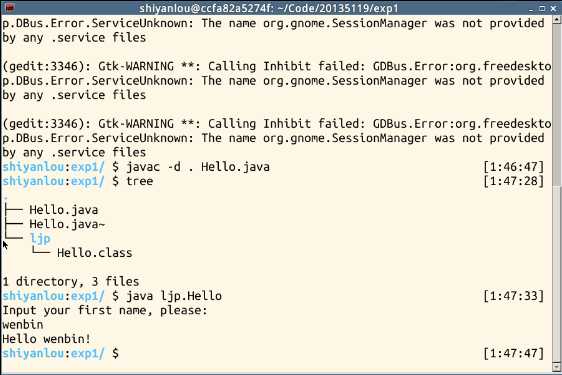Click the java ljp.Hello command line
Screen dimensions: 562x375
pos(174,296)
